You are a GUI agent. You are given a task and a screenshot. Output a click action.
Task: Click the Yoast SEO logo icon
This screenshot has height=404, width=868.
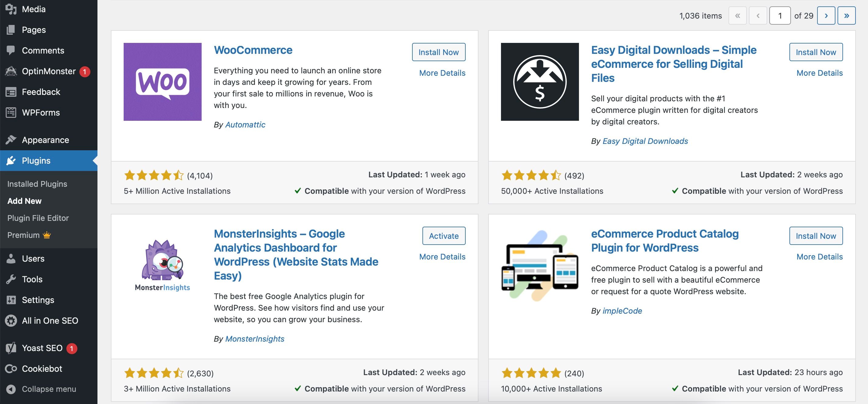(x=11, y=348)
